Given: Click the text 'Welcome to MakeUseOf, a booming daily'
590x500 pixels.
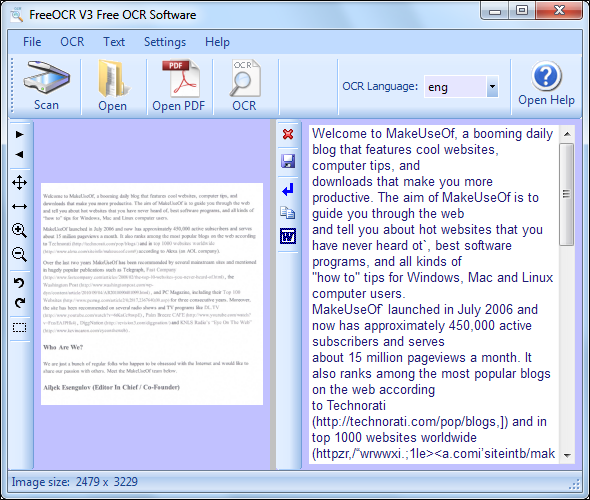Looking at the screenshot, I should (432, 134).
